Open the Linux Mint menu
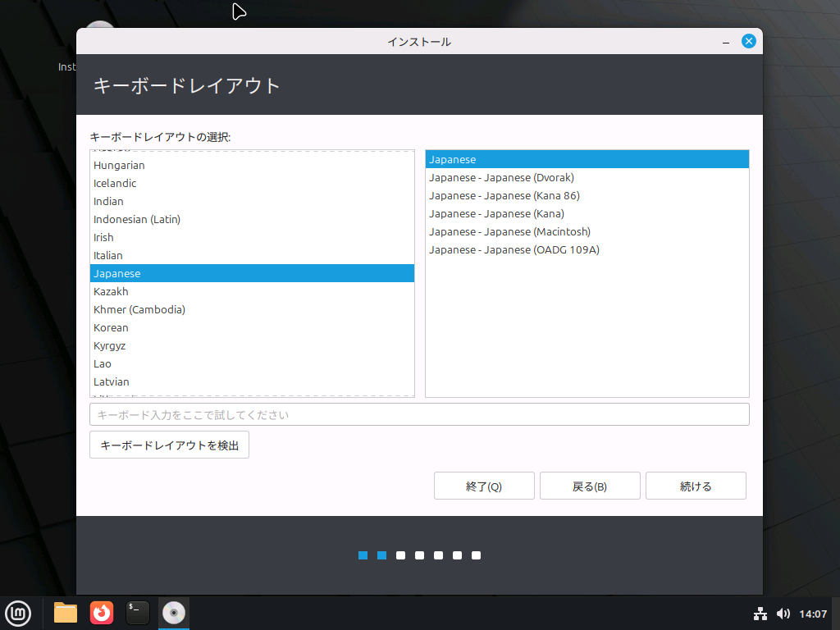Screen dimensions: 840x630 click(18, 613)
